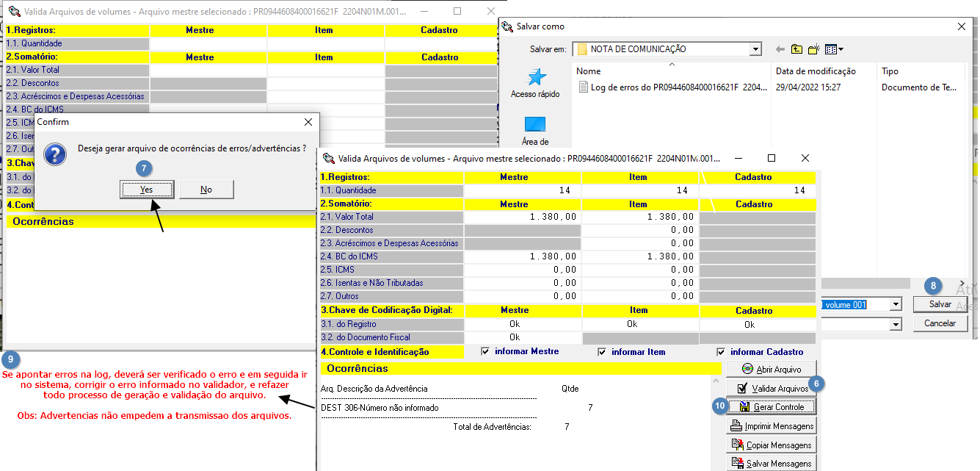Click Mestre Quantidade cell showing 14
980x471 pixels.
click(522, 190)
